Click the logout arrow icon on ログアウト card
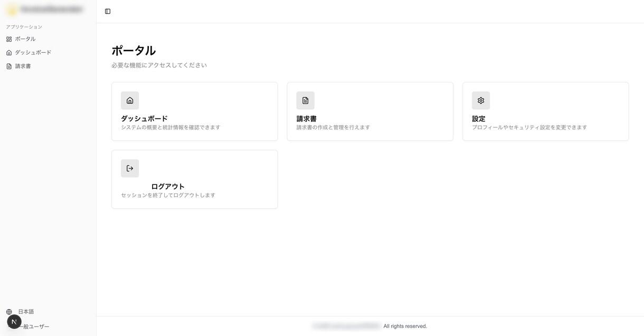This screenshot has width=644, height=336. 130,169
